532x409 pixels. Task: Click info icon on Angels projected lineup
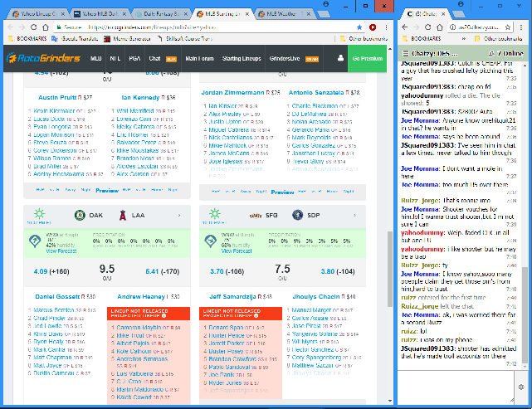click(x=164, y=316)
